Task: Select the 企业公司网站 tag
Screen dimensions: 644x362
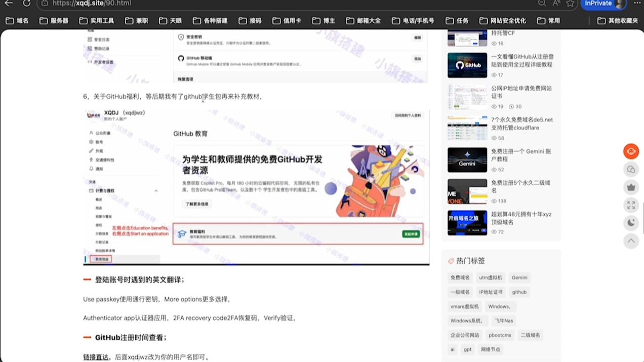Action: pos(464,335)
